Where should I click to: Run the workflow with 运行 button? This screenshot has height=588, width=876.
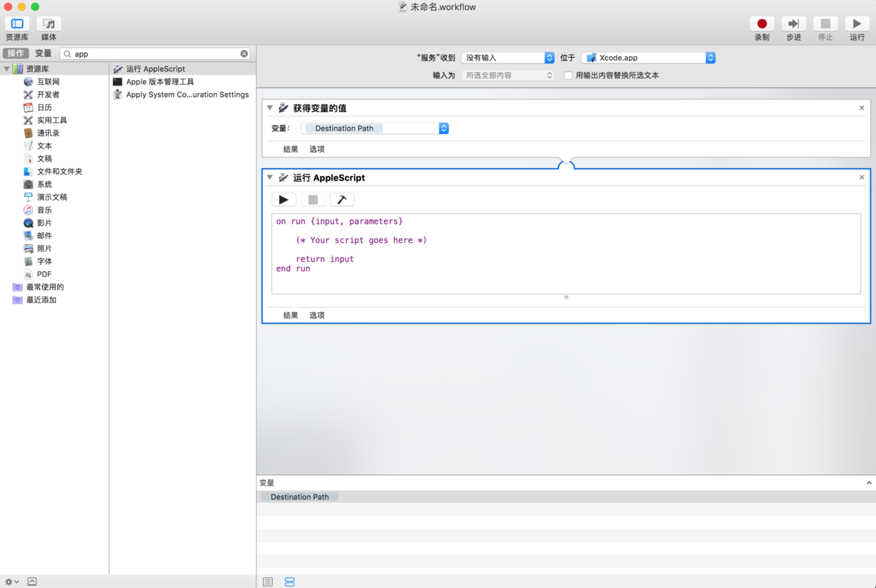[857, 24]
